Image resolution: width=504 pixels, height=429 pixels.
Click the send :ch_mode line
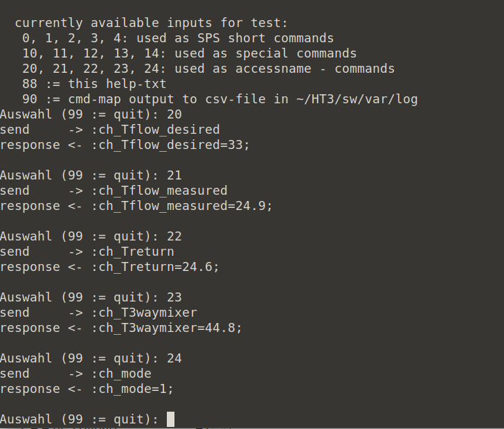point(75,374)
